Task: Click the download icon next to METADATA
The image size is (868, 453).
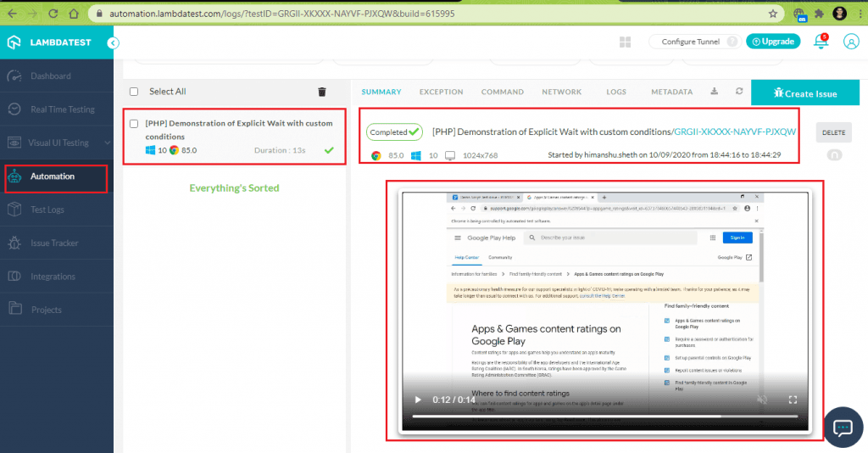Action: (x=714, y=92)
